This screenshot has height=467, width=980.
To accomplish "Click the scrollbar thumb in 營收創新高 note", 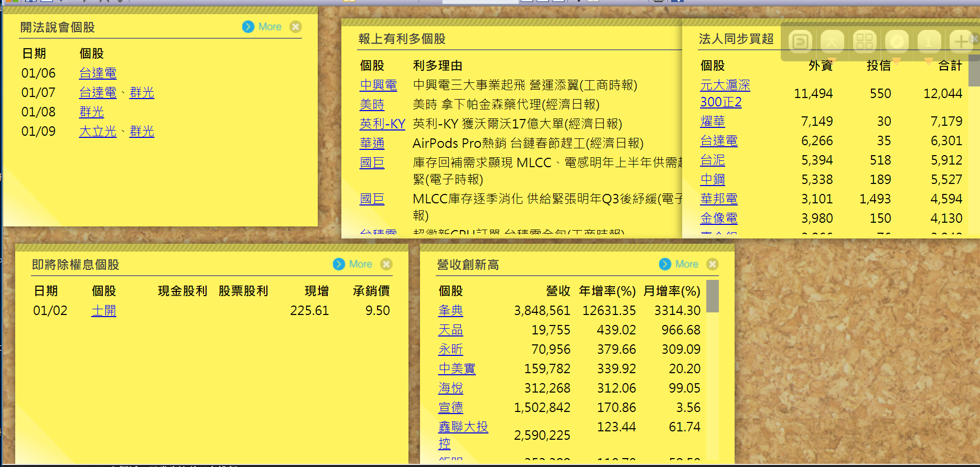I will pos(712,296).
